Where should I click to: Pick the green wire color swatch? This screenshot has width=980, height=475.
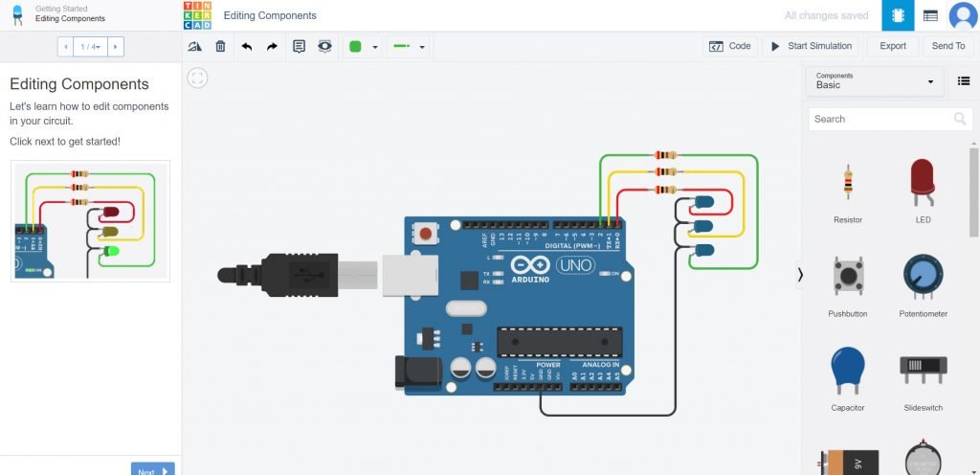pos(356,46)
